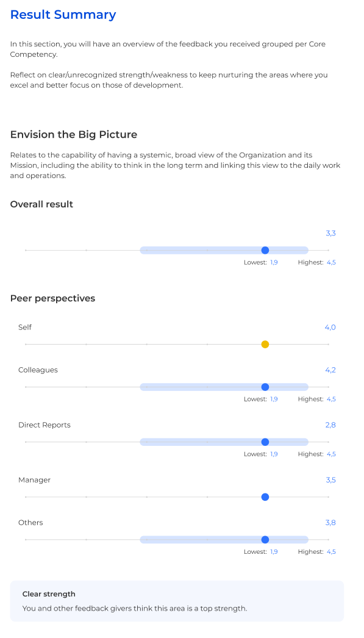The width and height of the screenshot is (364, 638).
Task: Click the Clear strength info card
Action: (x=177, y=601)
